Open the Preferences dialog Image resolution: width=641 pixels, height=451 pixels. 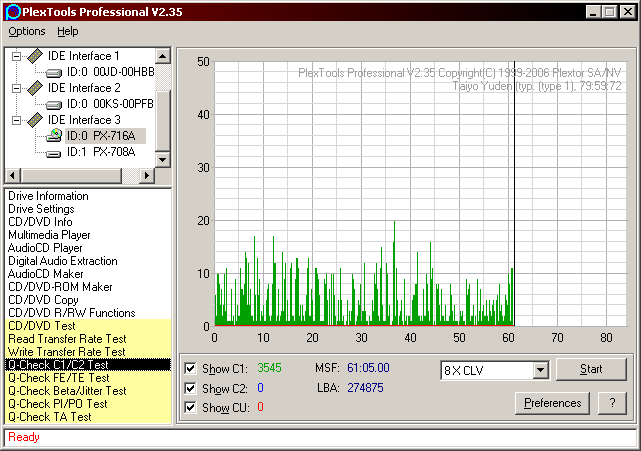click(552, 403)
